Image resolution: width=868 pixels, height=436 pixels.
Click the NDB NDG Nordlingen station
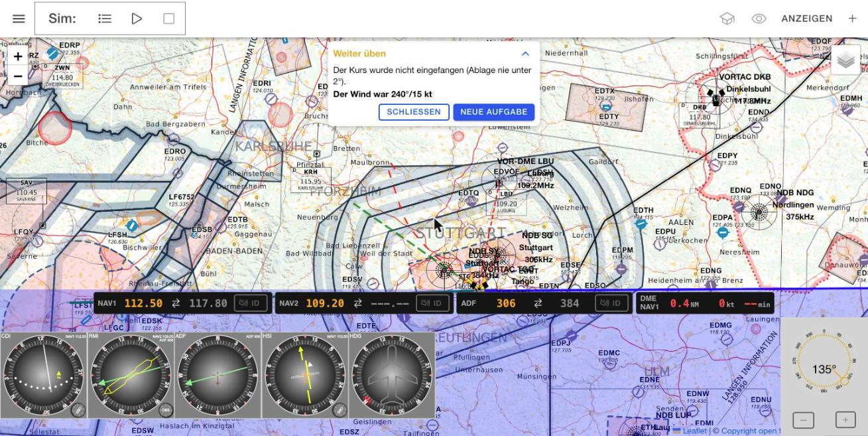tap(759, 213)
